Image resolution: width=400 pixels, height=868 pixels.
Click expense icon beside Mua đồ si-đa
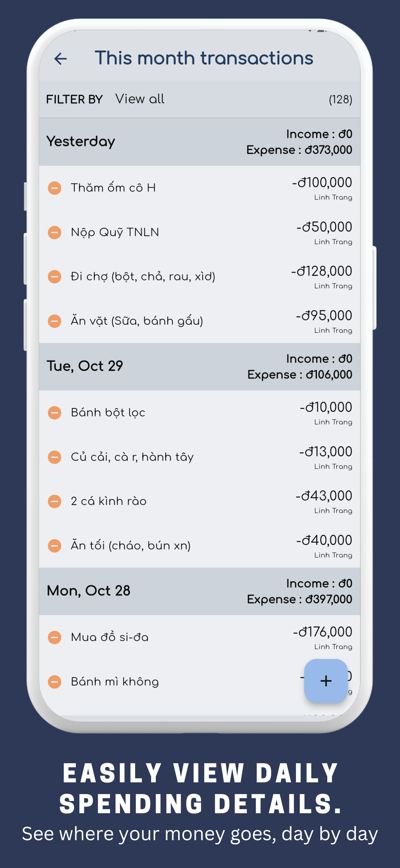point(54,637)
